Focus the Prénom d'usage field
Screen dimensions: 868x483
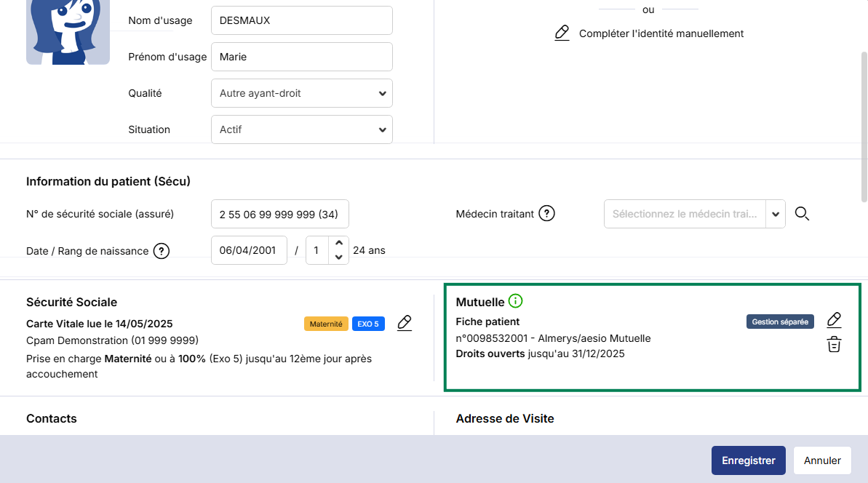(301, 57)
